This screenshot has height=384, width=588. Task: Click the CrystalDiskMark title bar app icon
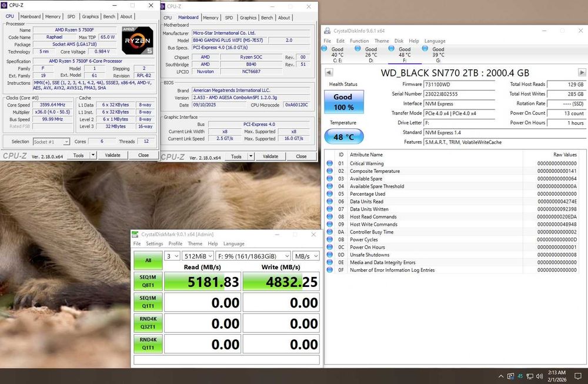[x=135, y=235]
